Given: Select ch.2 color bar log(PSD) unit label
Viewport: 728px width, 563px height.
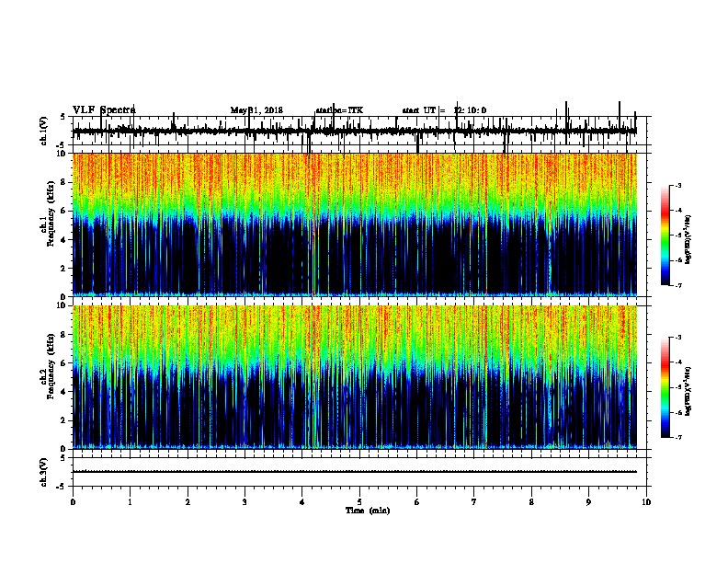Looking at the screenshot, I should [x=688, y=391].
